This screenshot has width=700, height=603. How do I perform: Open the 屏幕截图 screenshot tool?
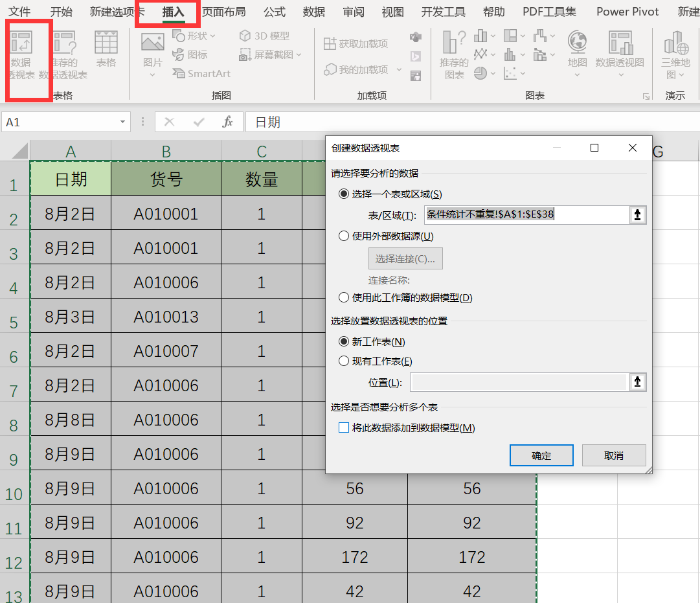(270, 54)
